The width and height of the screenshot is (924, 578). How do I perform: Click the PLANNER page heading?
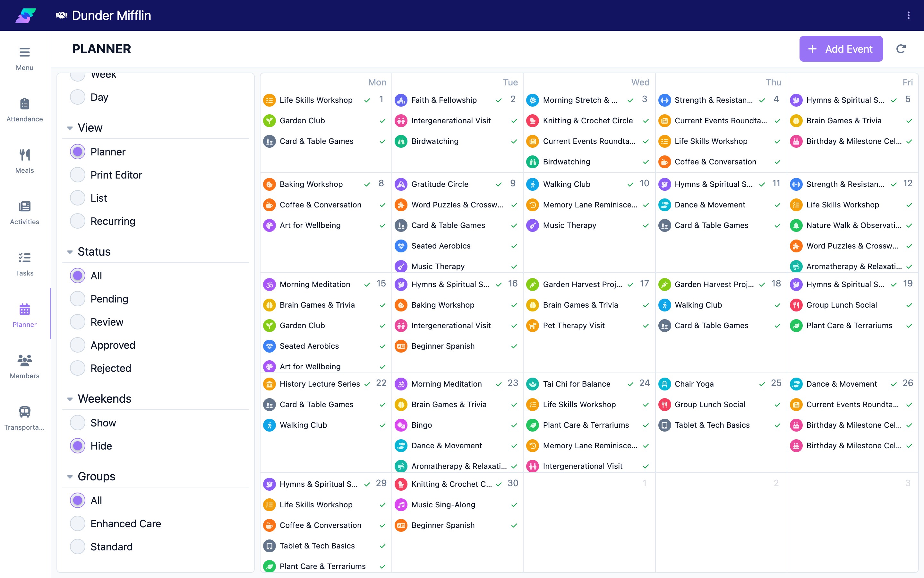[x=101, y=49]
